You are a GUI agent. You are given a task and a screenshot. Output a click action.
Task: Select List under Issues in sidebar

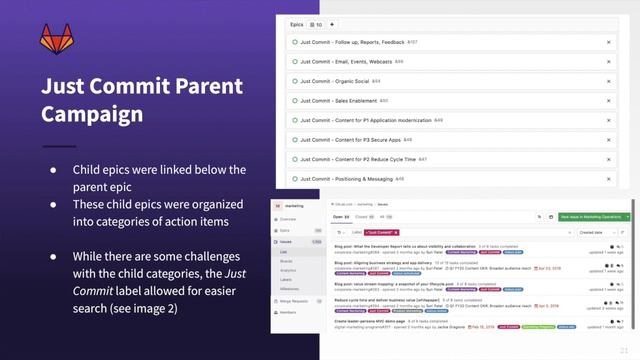[x=283, y=252]
